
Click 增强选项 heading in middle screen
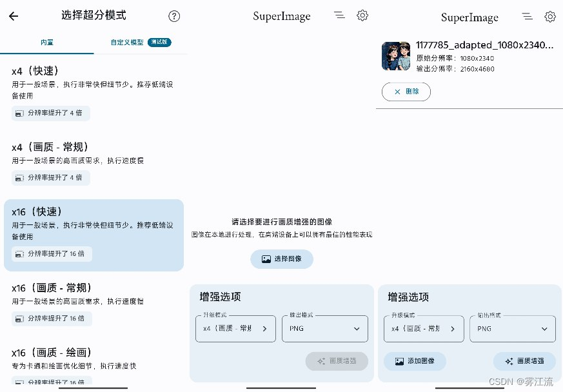click(x=220, y=297)
